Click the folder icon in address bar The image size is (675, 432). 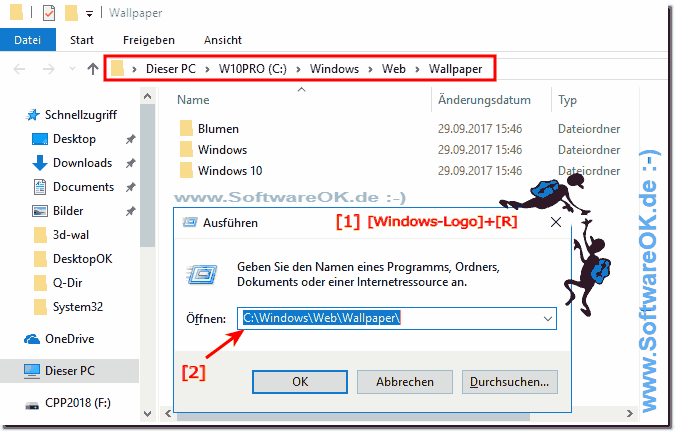click(x=118, y=68)
